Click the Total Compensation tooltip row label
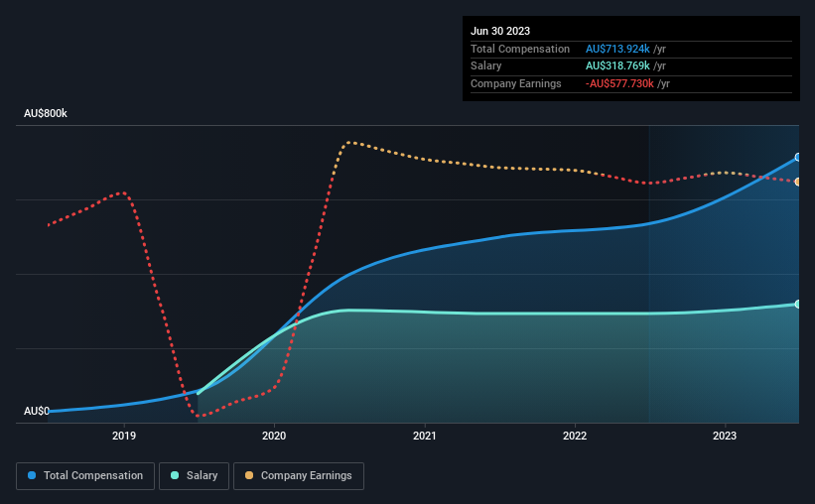 (x=520, y=49)
